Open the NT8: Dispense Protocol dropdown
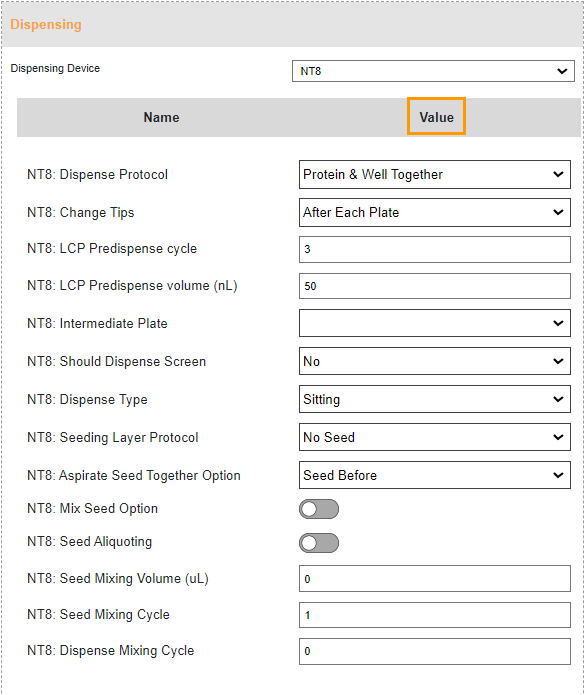Screen dimensions: 584x695 [x=435, y=175]
